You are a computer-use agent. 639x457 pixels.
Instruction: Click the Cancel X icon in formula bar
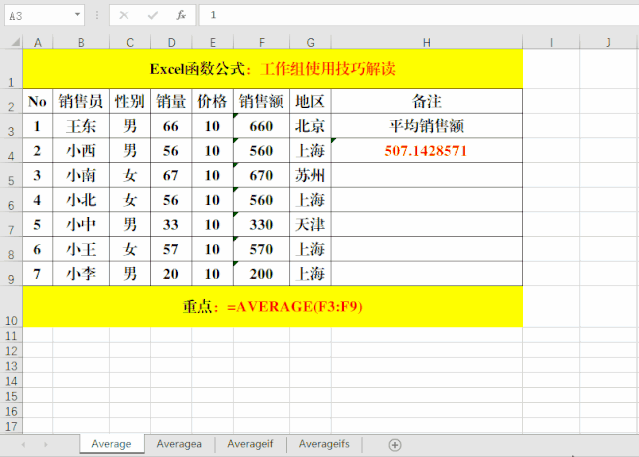[123, 15]
